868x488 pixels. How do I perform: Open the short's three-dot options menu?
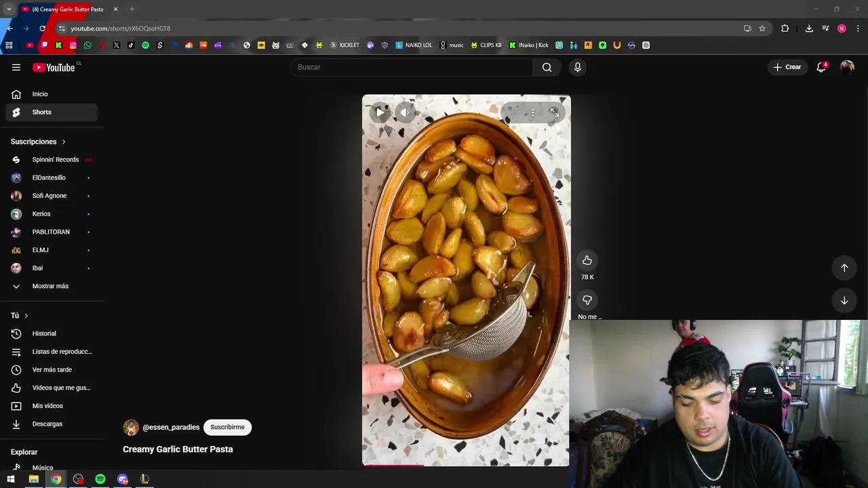[x=533, y=113]
